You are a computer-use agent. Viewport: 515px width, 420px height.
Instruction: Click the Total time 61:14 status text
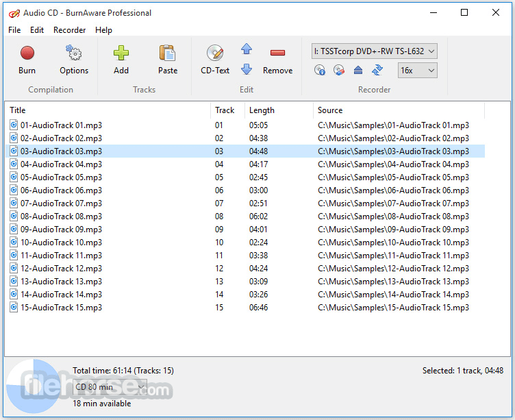click(123, 371)
